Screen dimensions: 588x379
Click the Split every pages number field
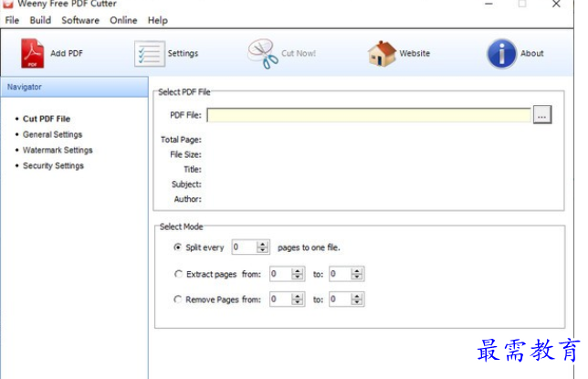click(x=245, y=247)
